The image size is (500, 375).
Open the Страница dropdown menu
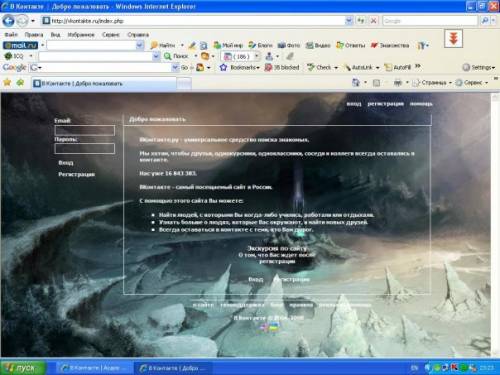coord(432,82)
